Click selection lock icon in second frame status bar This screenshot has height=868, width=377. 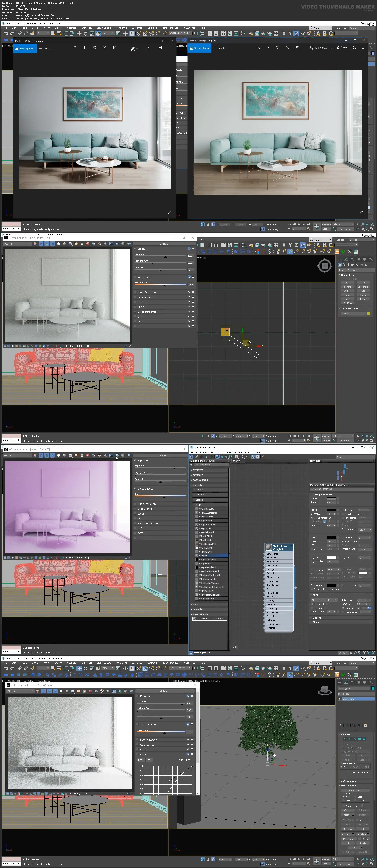[x=208, y=436]
